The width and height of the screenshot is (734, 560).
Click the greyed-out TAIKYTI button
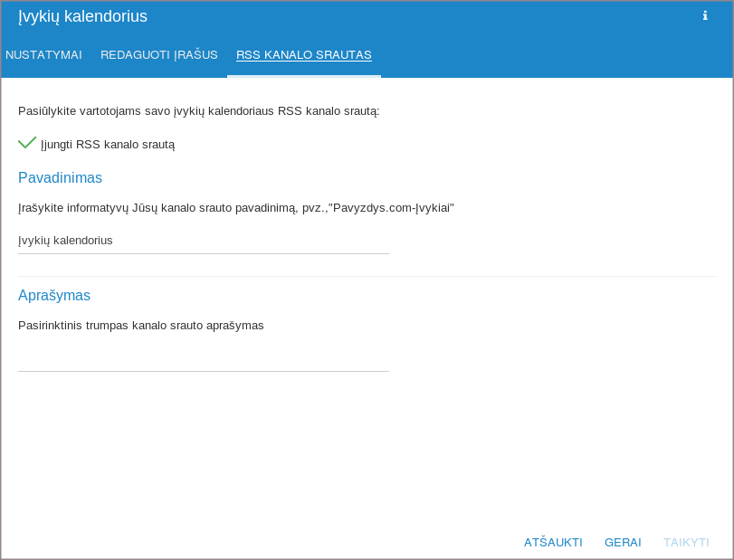[x=686, y=543]
